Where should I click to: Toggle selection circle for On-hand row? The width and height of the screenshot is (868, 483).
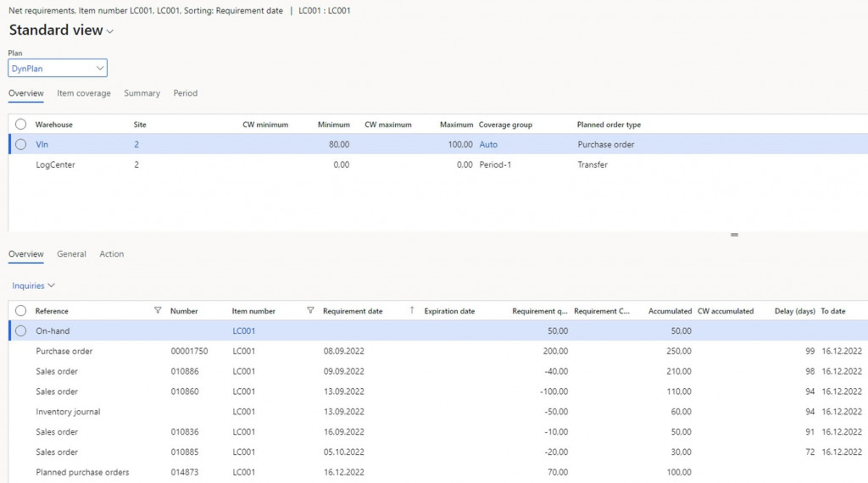click(x=21, y=331)
